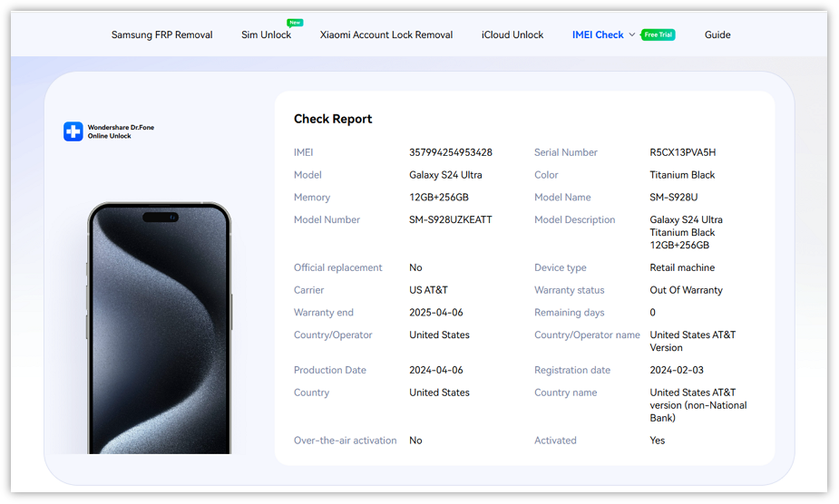This screenshot has height=504, width=839.
Task: Click the Model Number label
Action: click(327, 220)
